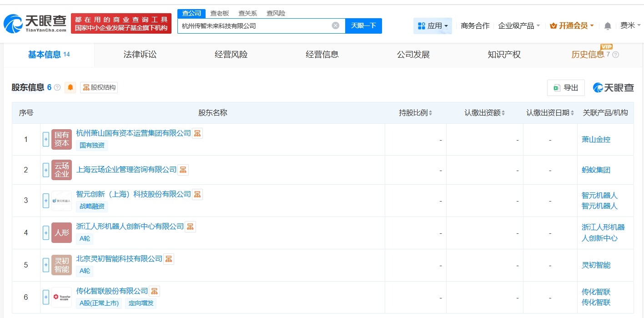Viewport: 644px width, 318px height.
Task: Click the 天眼一下 search button
Action: 363,26
